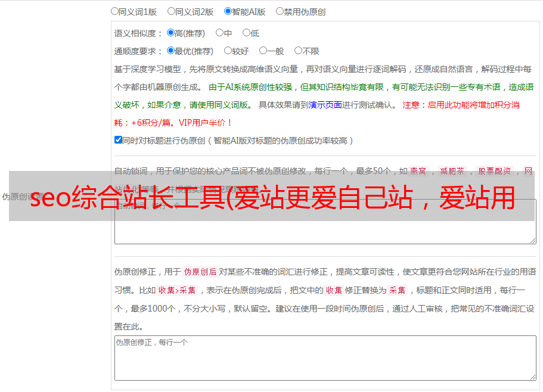Select the 同义词1版 radio option
This screenshot has width=543, height=392.
coord(114,11)
